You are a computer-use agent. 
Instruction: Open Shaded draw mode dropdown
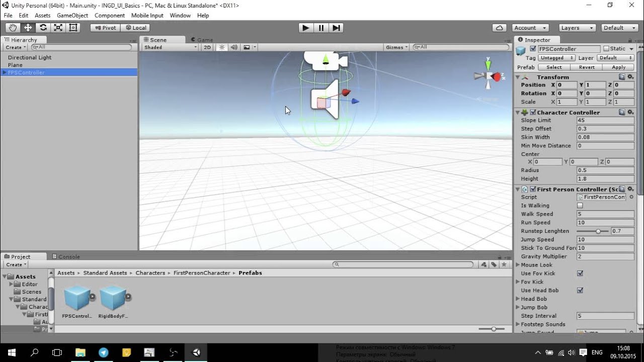[170, 47]
